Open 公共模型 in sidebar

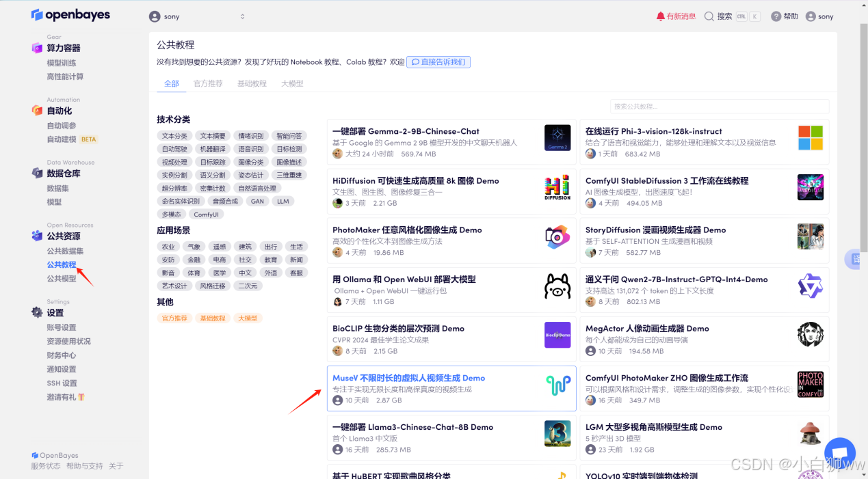(x=62, y=278)
